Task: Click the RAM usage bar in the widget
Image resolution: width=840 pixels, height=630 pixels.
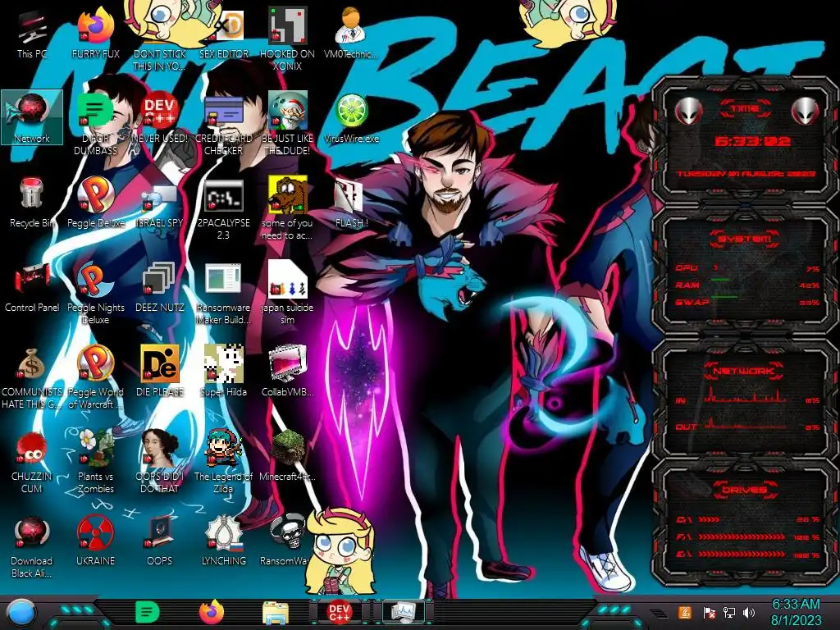Action: [747, 285]
